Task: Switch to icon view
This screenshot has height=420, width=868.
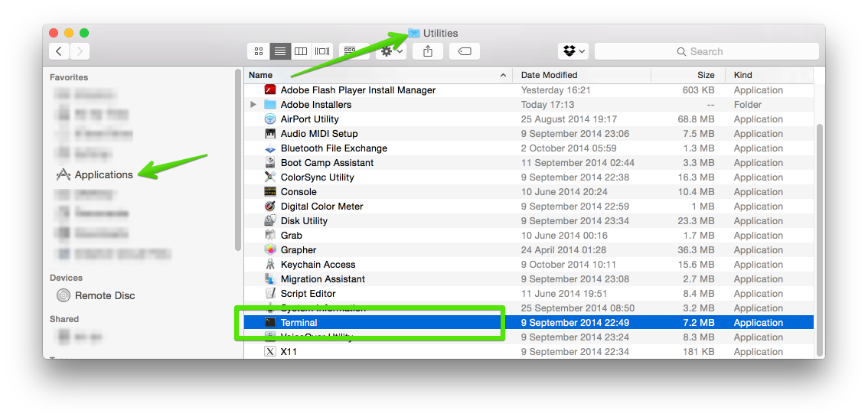Action: point(259,51)
